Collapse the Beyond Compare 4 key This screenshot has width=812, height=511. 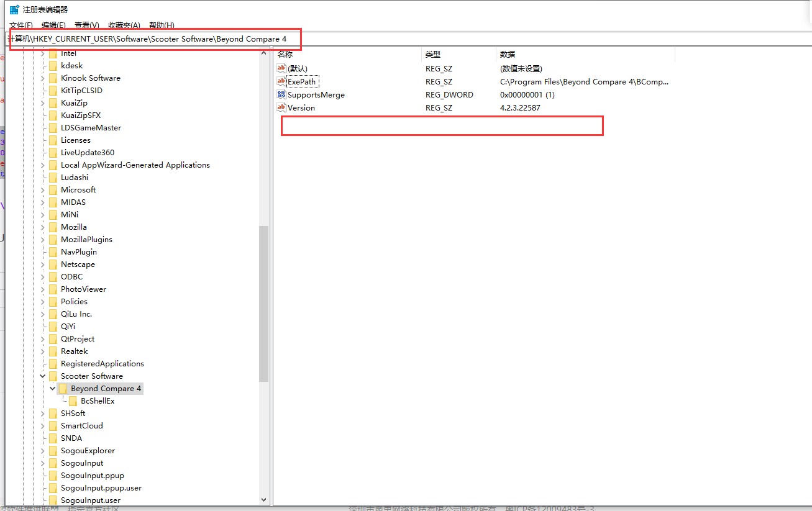[x=53, y=389]
